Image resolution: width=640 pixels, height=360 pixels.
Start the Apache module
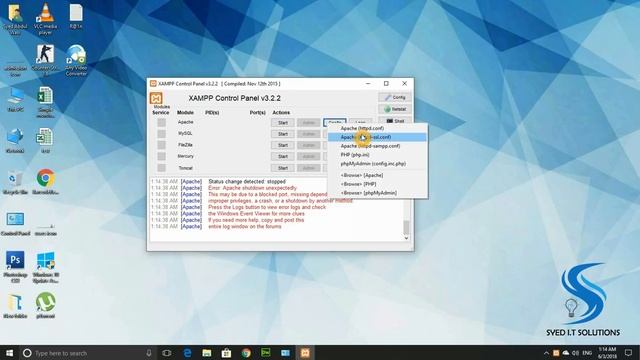[282, 122]
